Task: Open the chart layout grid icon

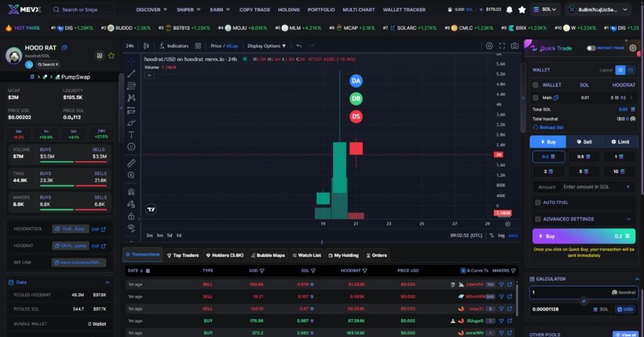Action: coord(198,46)
